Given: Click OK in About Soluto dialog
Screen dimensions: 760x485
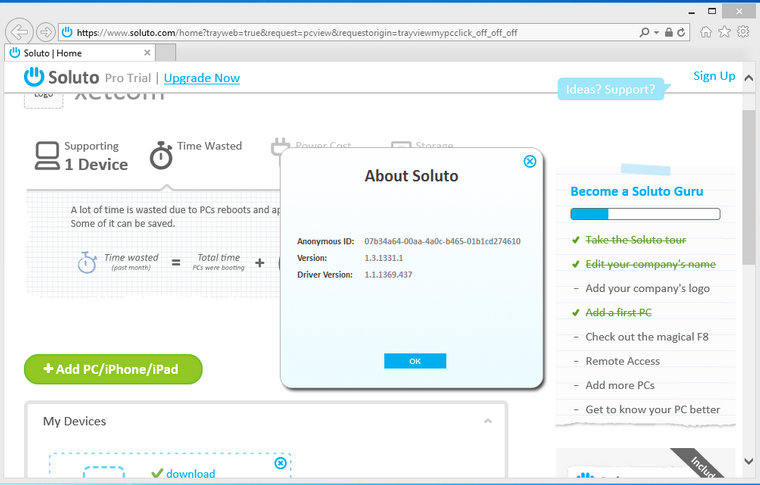Looking at the screenshot, I should tap(415, 361).
